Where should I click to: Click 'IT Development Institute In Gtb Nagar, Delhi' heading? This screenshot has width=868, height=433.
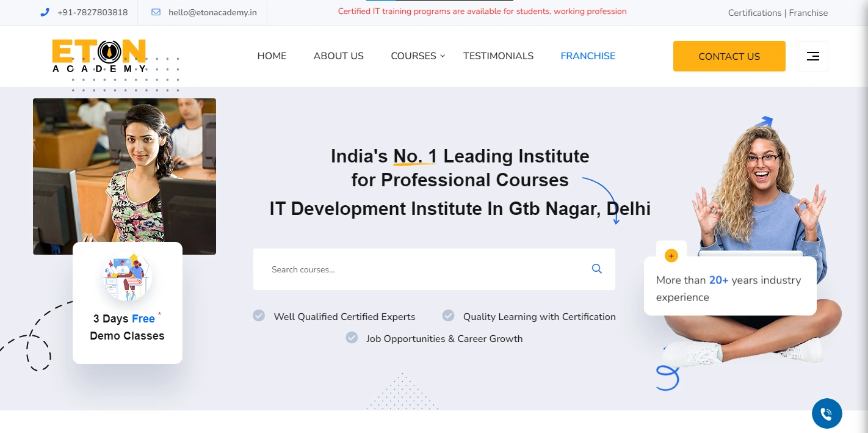tap(460, 209)
